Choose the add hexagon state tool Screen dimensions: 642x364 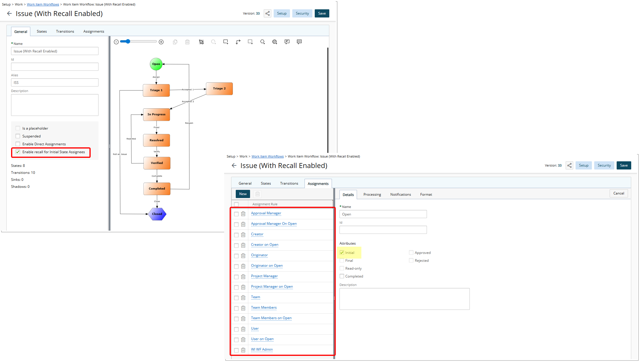(x=262, y=42)
